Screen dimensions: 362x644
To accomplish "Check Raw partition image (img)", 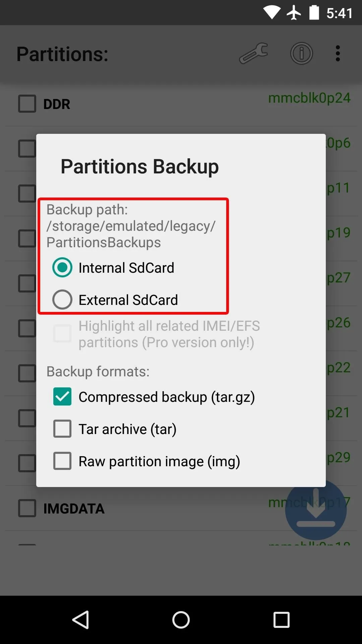I will [x=147, y=461].
